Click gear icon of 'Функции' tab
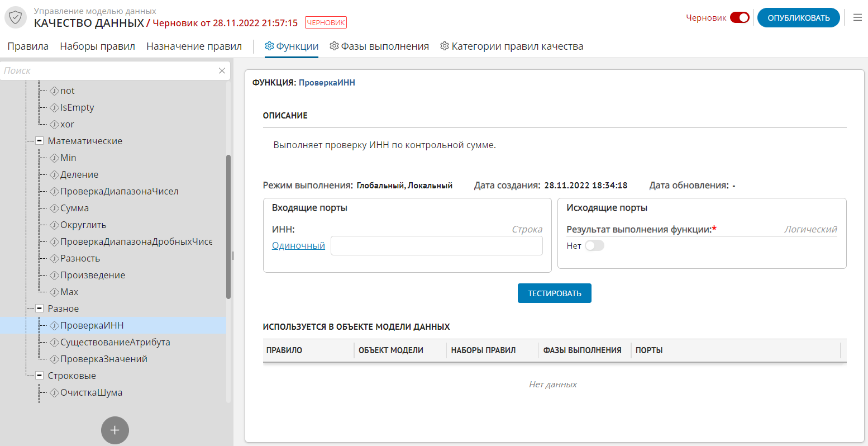 [269, 46]
